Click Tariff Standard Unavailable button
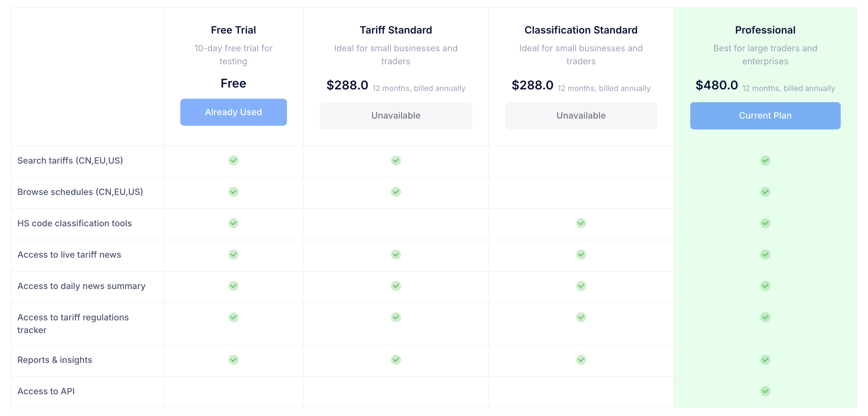868x416 pixels. click(396, 115)
